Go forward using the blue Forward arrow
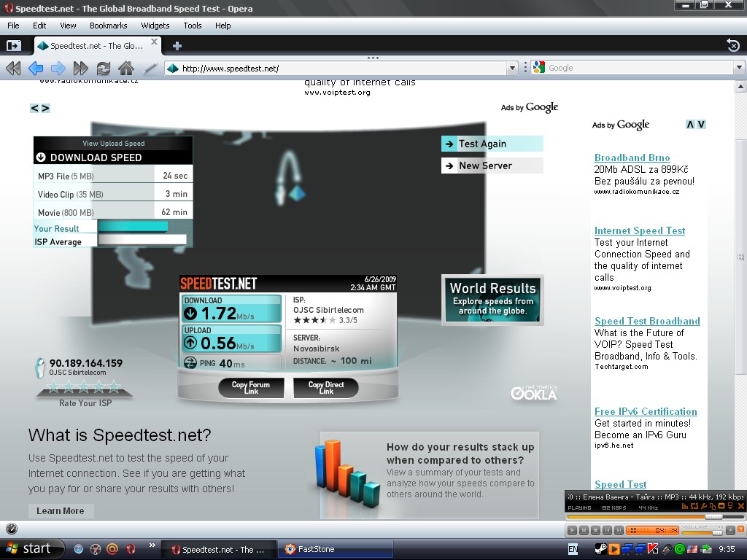This screenshot has height=560, width=747. tap(58, 68)
